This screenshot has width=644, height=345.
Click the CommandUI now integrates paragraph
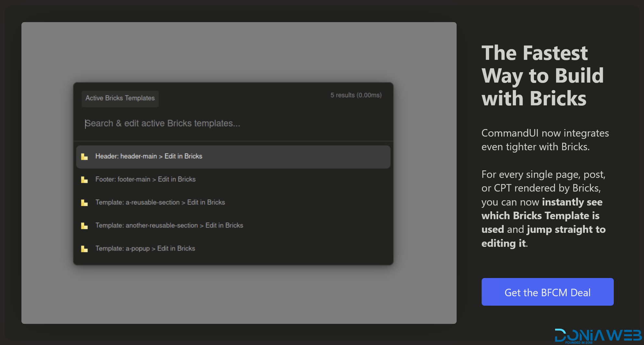coord(545,140)
